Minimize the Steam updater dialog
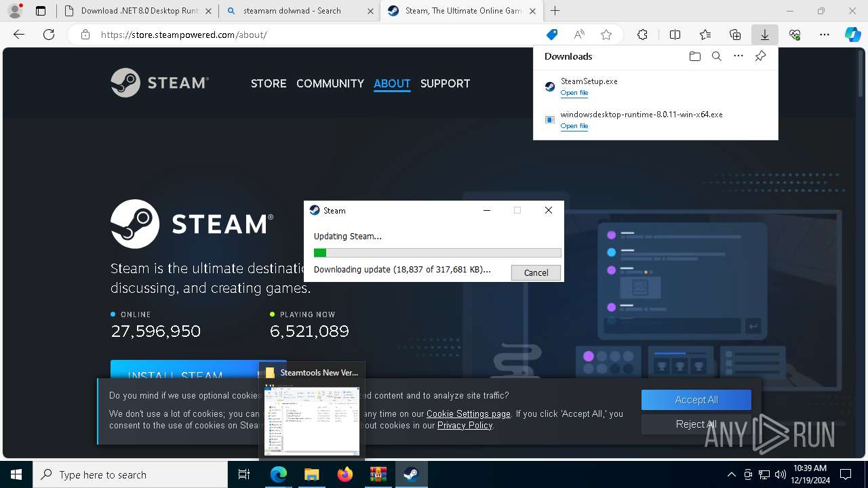This screenshot has width=868, height=488. pyautogui.click(x=486, y=210)
